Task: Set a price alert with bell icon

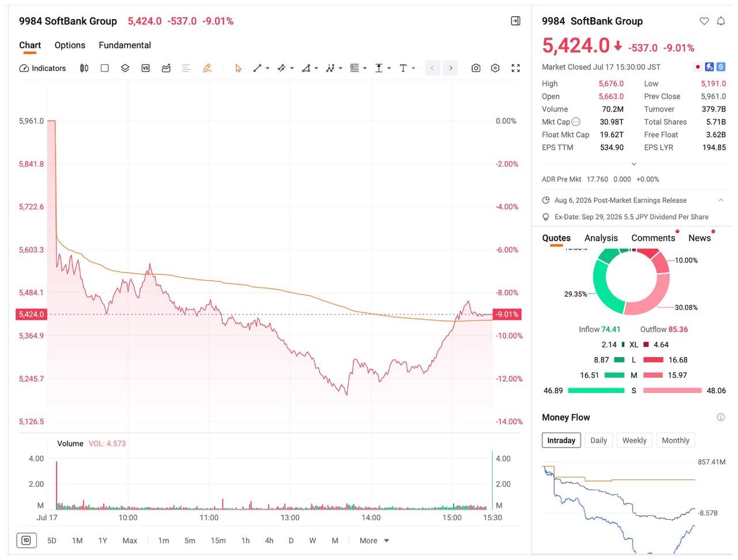Action: pyautogui.click(x=721, y=21)
